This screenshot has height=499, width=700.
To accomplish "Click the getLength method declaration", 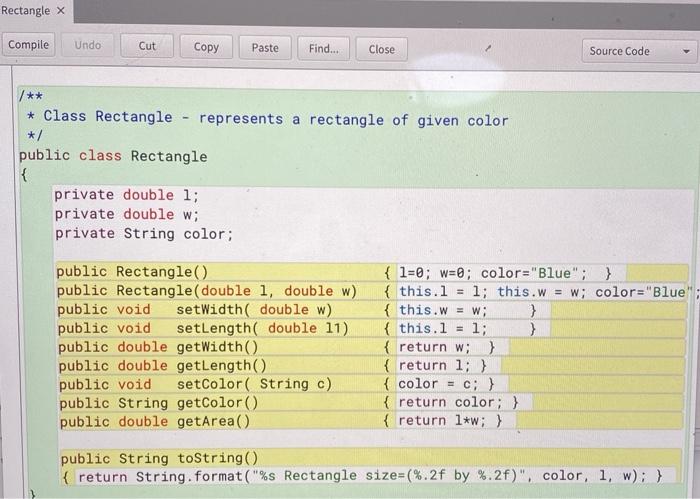I will coord(162,366).
